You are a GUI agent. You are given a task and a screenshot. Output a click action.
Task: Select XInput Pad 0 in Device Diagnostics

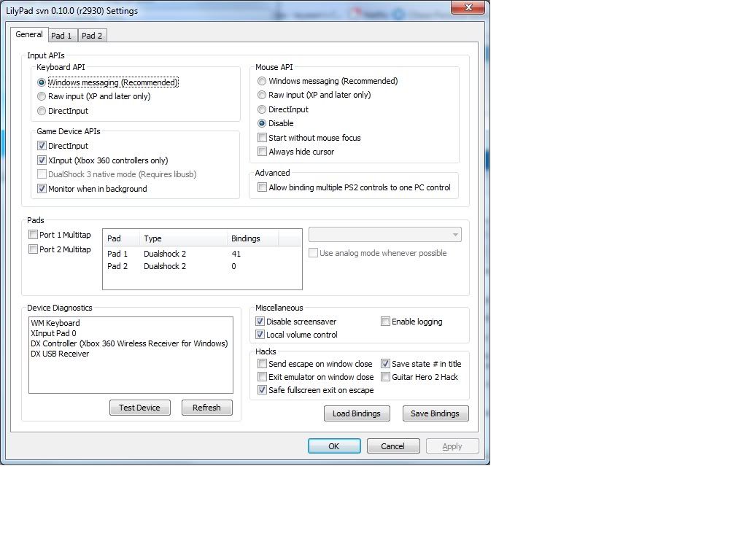tap(53, 333)
